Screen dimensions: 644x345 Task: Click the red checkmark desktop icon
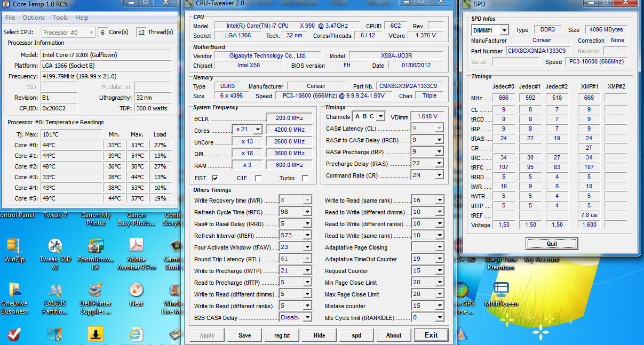pos(14,335)
